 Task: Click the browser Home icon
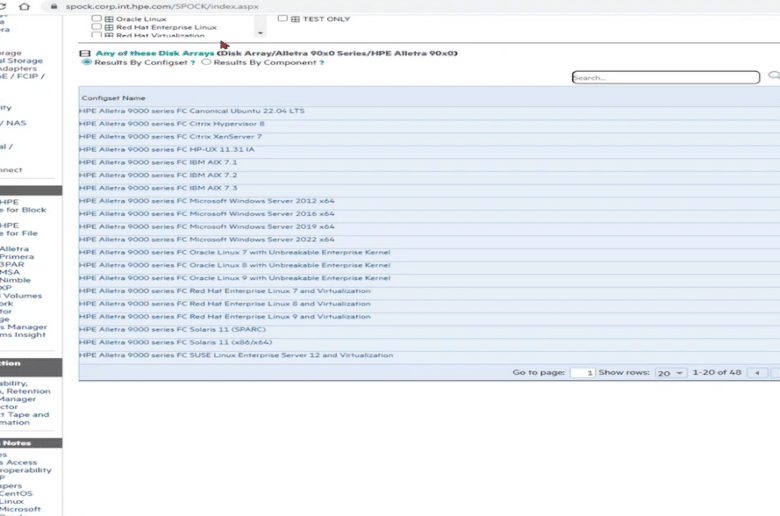click(24, 6)
